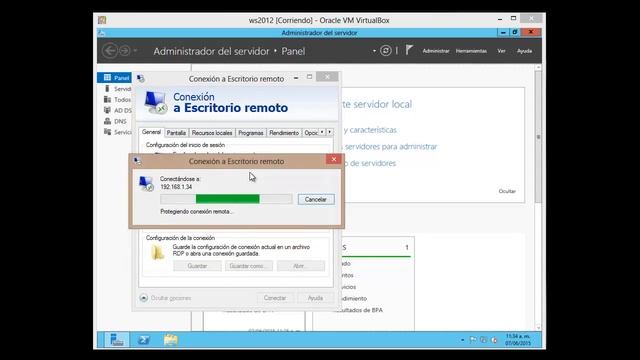Open the Herramientas menu
640x360 pixels.
point(471,51)
